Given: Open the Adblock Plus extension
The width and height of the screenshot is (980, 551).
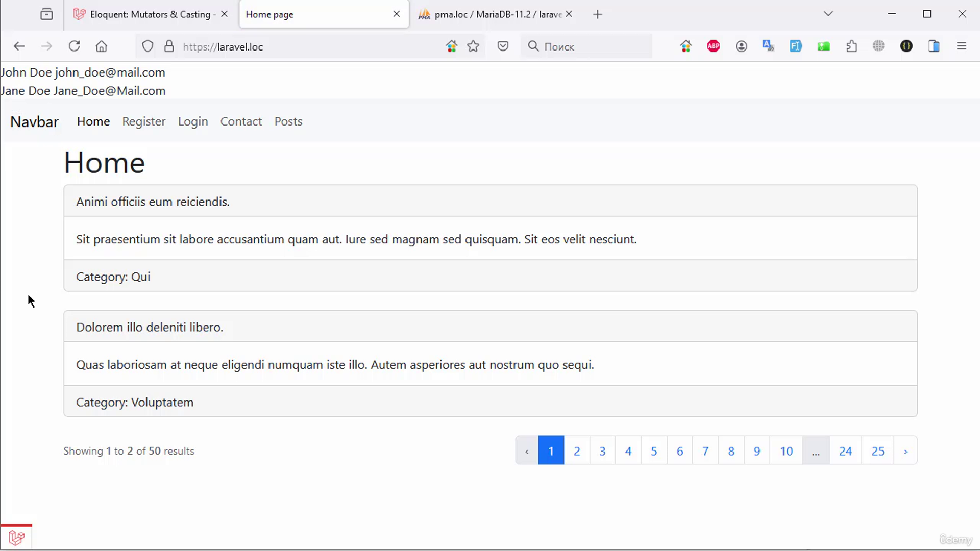Looking at the screenshot, I should point(714,46).
